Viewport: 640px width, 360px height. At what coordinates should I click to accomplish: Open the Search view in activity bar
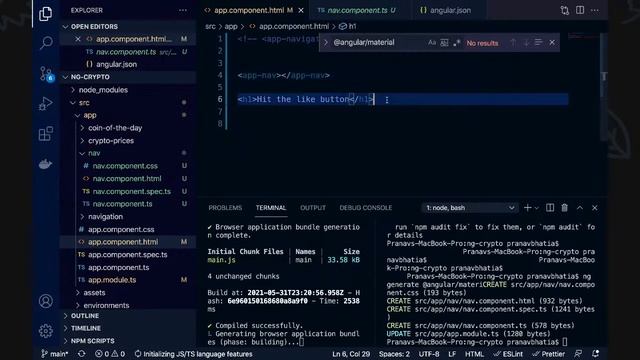pyautogui.click(x=46, y=42)
